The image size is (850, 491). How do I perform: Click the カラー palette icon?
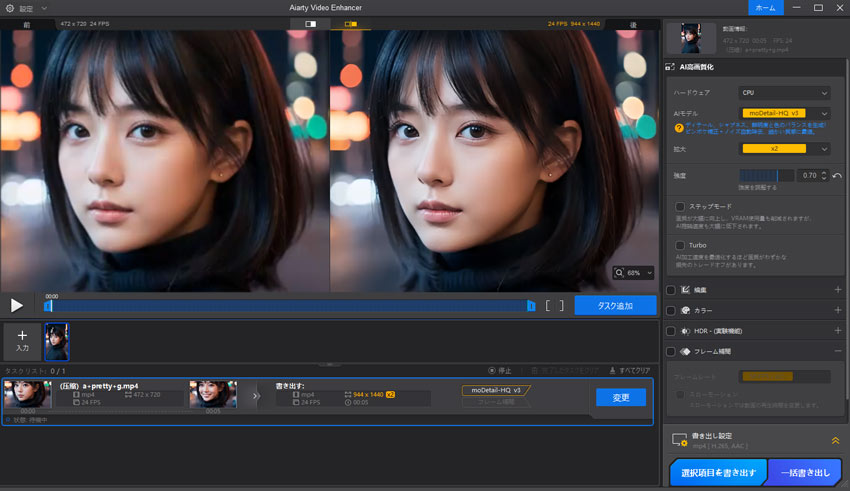tap(685, 311)
